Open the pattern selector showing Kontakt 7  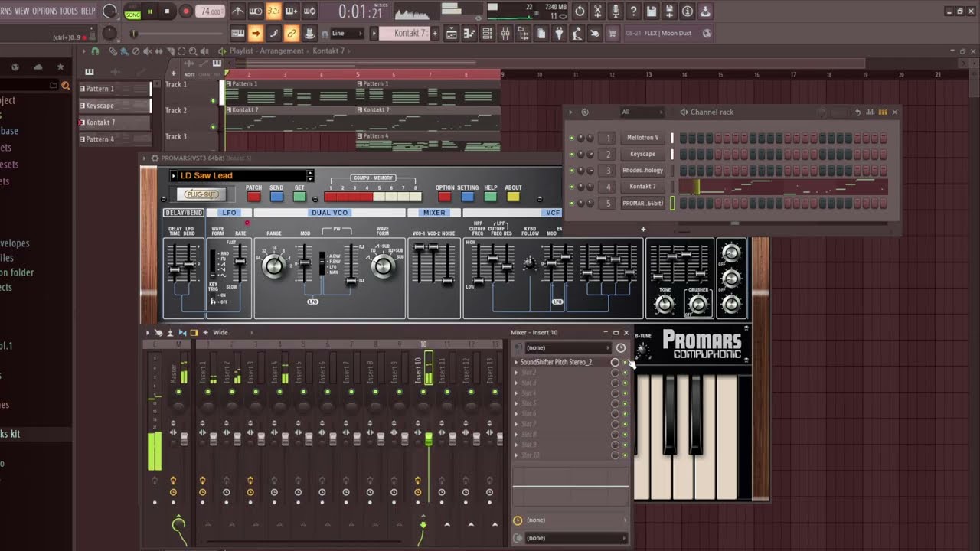[x=404, y=34]
